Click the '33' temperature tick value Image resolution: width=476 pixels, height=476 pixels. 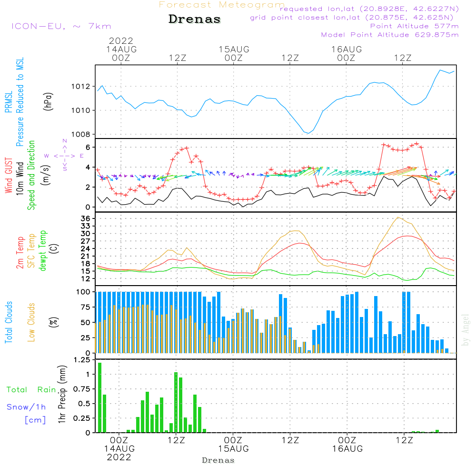pyautogui.click(x=85, y=226)
